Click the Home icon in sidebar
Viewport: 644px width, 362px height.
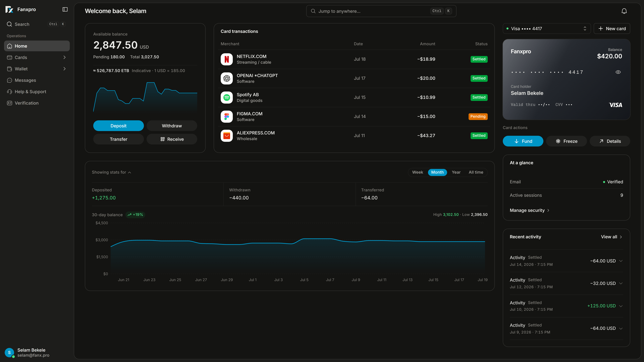[x=10, y=46]
